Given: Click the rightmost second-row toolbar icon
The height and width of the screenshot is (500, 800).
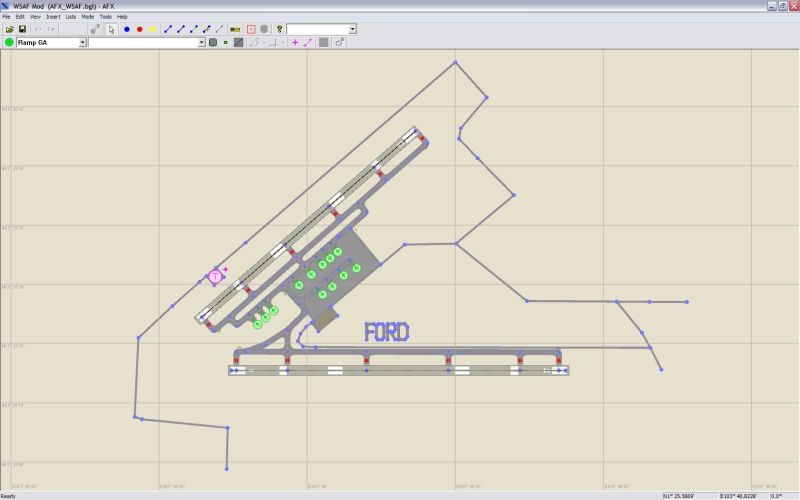Looking at the screenshot, I should pyautogui.click(x=340, y=42).
